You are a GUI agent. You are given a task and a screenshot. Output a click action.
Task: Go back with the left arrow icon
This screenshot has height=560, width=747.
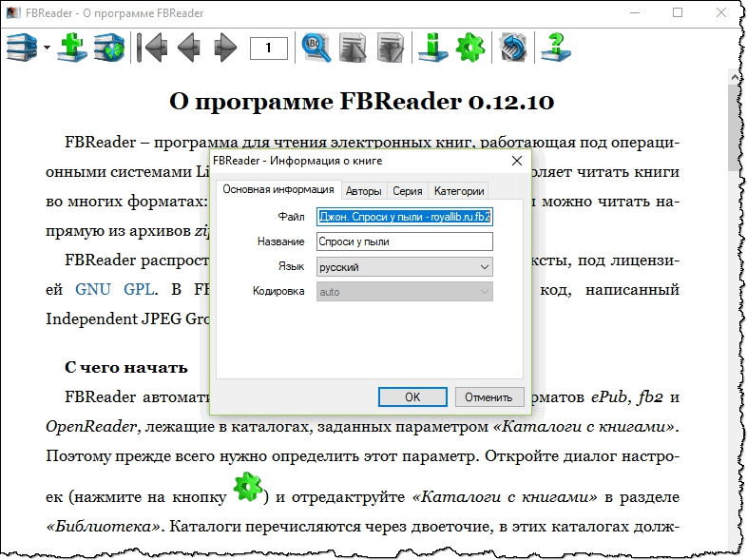click(x=189, y=48)
